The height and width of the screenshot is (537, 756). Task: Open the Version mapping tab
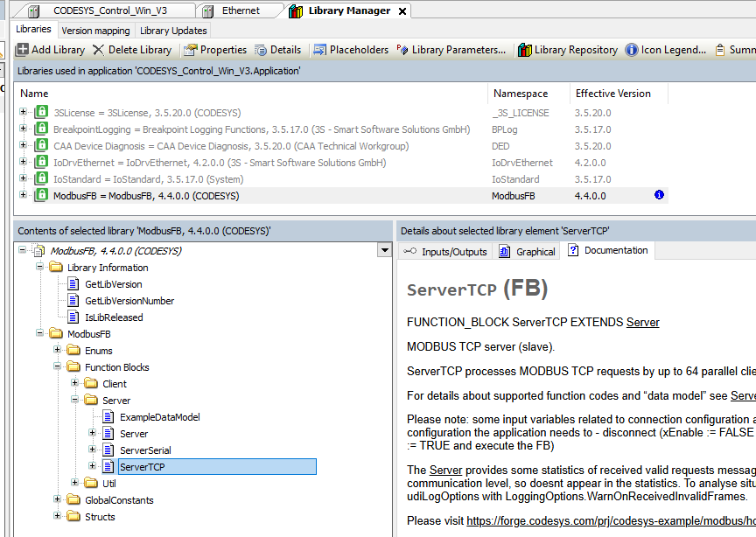pos(95,31)
